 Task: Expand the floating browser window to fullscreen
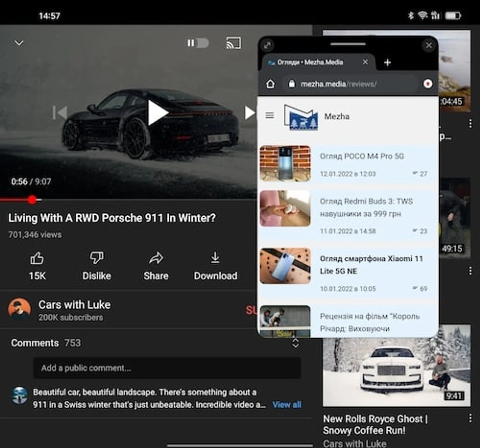[267, 45]
